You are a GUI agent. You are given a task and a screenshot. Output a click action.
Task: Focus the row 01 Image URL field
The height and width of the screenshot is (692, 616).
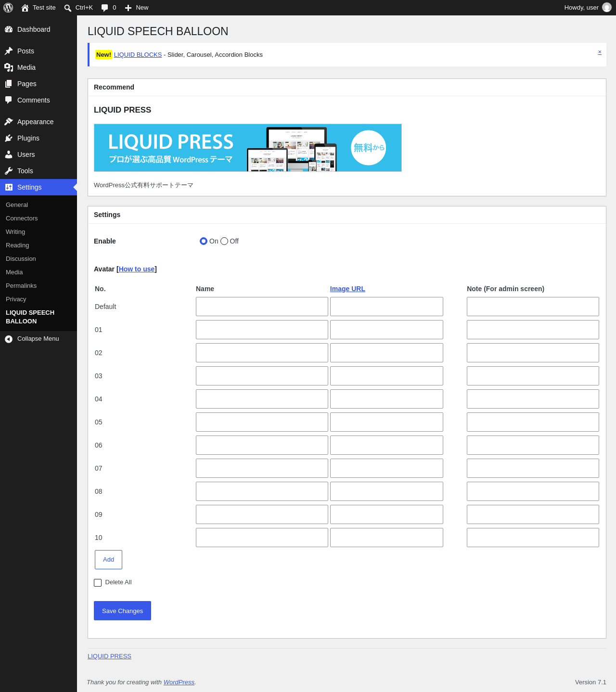pyautogui.click(x=386, y=330)
